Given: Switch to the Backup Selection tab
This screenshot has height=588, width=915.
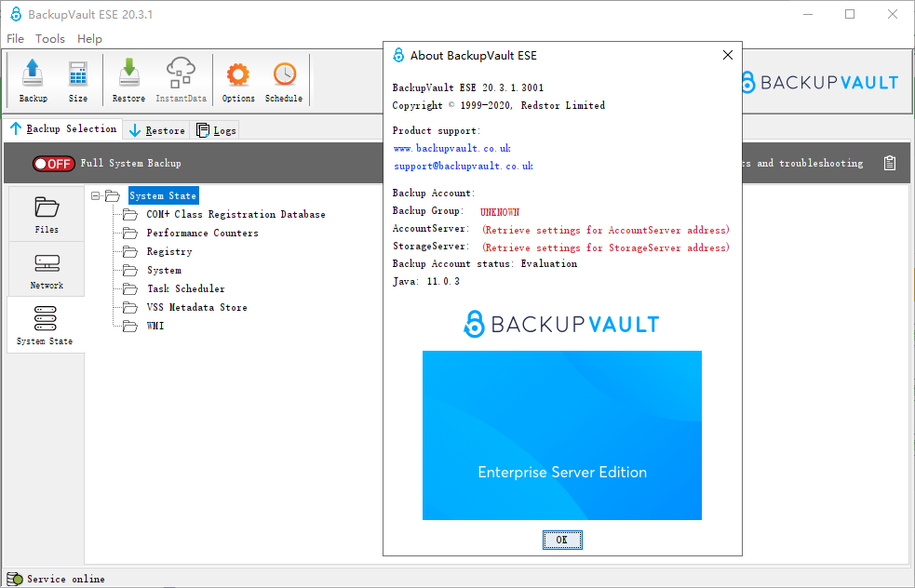Looking at the screenshot, I should pyautogui.click(x=63, y=129).
